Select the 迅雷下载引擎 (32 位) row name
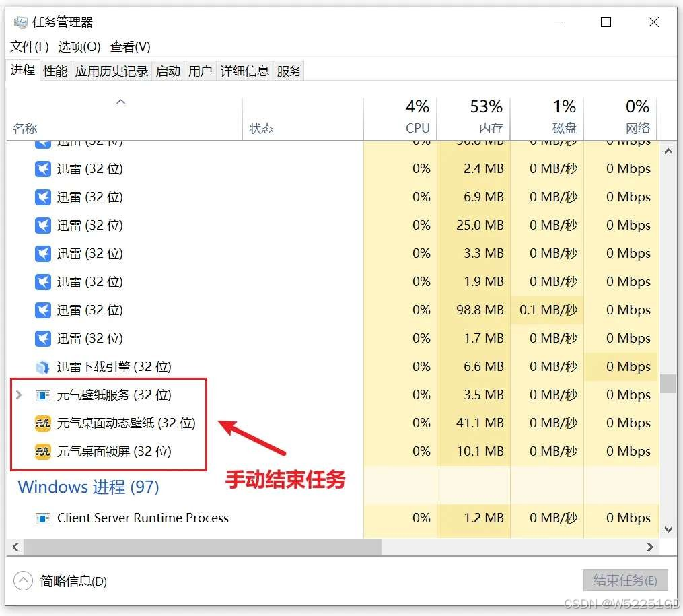The height and width of the screenshot is (616, 683). pos(114,367)
